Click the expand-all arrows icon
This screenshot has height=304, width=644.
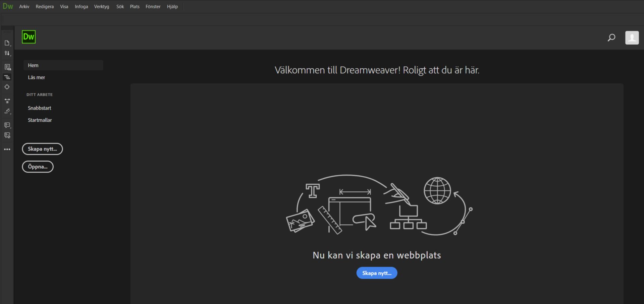7,101
